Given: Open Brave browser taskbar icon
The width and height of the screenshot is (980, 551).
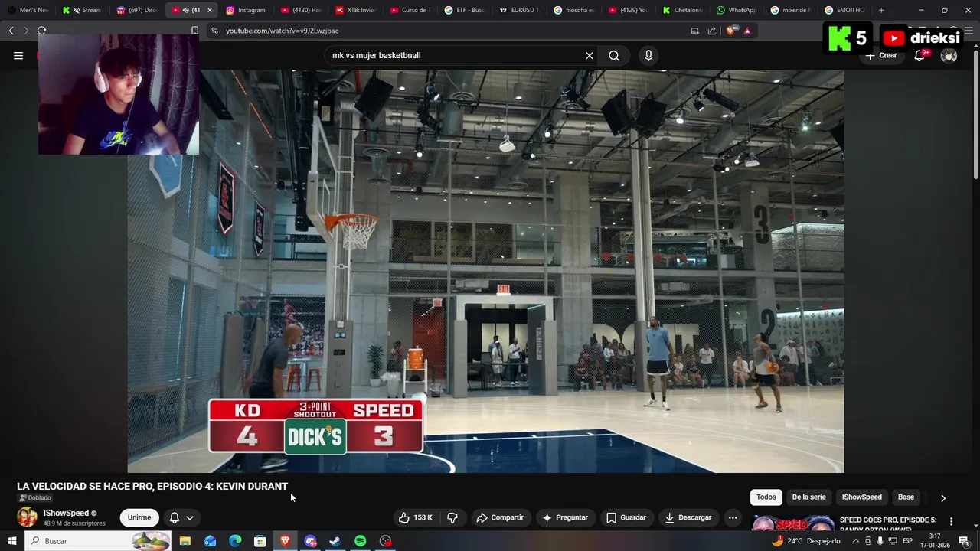Looking at the screenshot, I should click(285, 541).
